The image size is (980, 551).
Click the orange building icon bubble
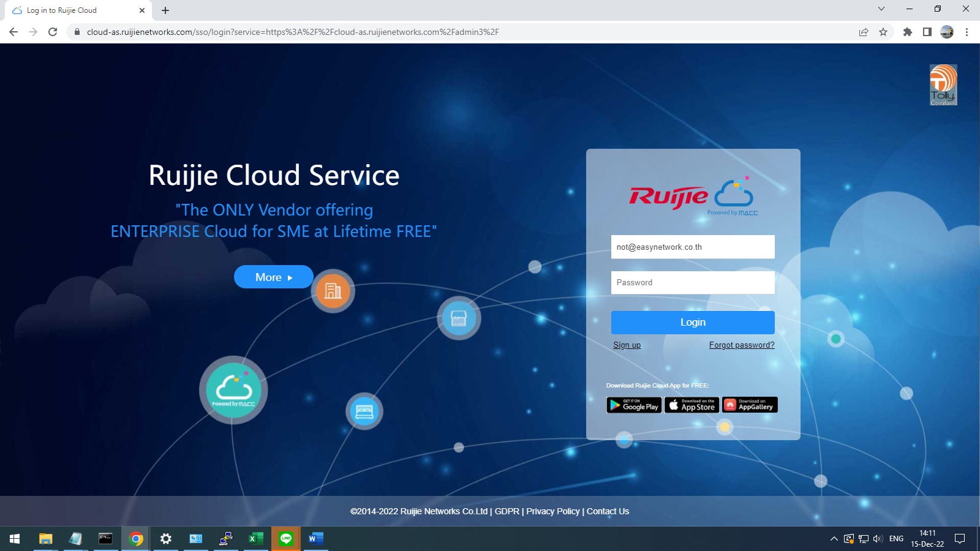point(333,291)
